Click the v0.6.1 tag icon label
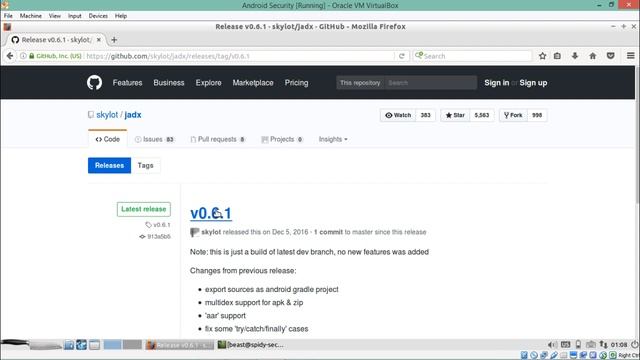The height and width of the screenshot is (360, 640). click(x=158, y=225)
